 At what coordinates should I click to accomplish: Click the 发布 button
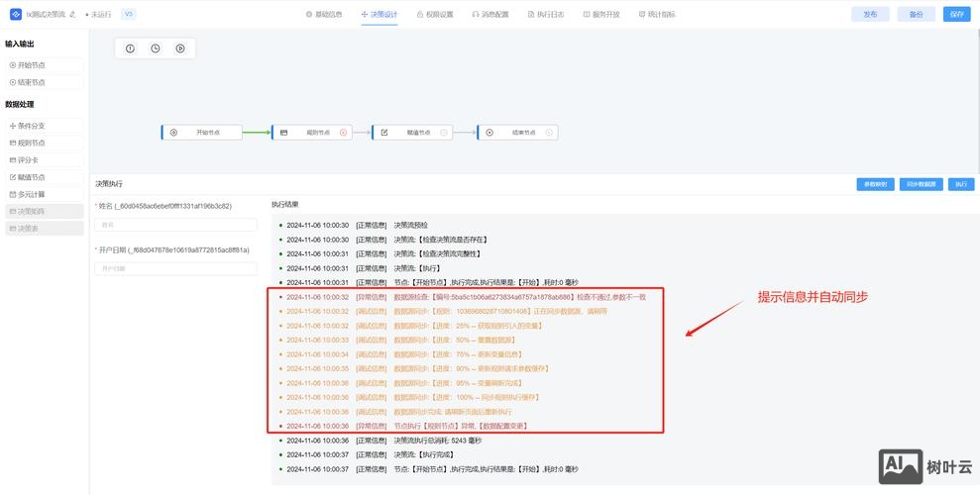[x=870, y=15]
